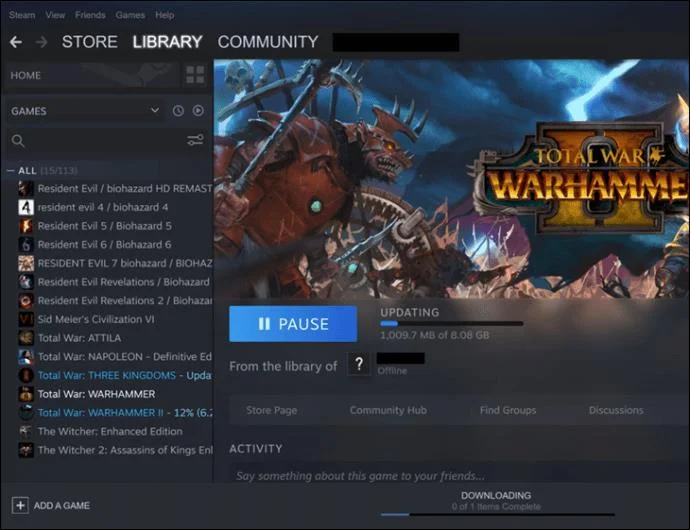
Task: Open the Help menu
Action: tap(165, 15)
